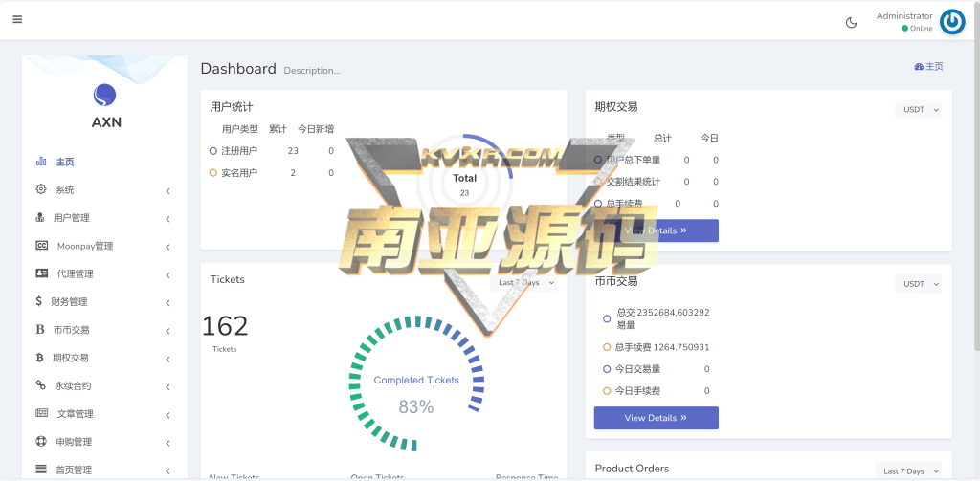
Task: Expand the 永续合约 menu chevron
Action: pyautogui.click(x=168, y=387)
